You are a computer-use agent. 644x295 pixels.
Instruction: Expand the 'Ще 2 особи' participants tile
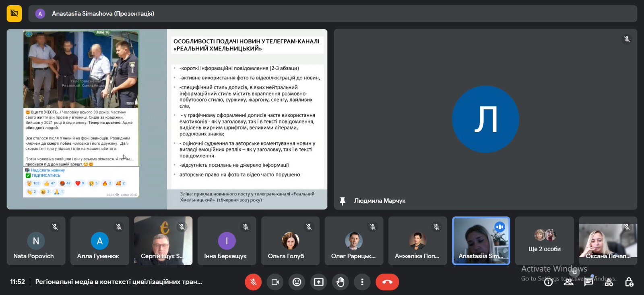tap(544, 241)
